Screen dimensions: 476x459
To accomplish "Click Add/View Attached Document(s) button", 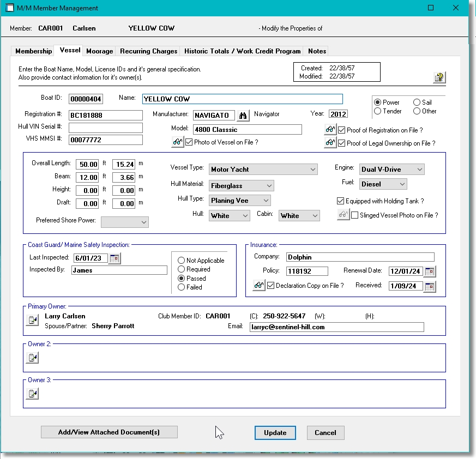I will click(x=109, y=432).
